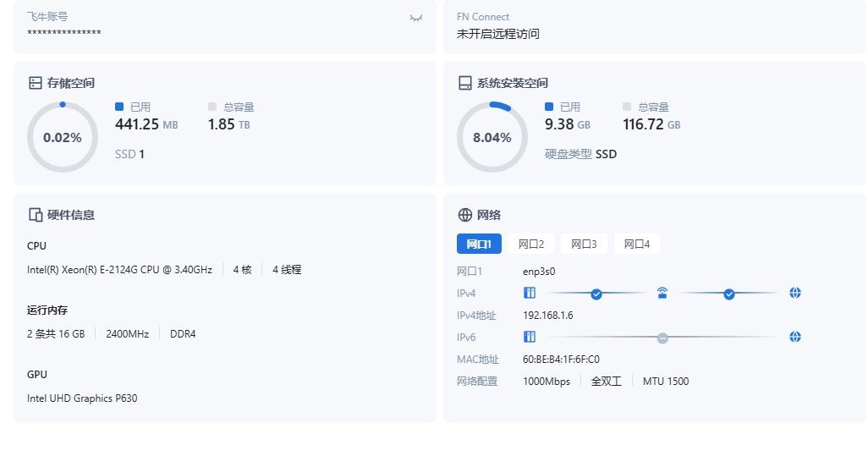Click the IPv6 row device icon
Viewport: 868px width, 456px height.
(530, 337)
